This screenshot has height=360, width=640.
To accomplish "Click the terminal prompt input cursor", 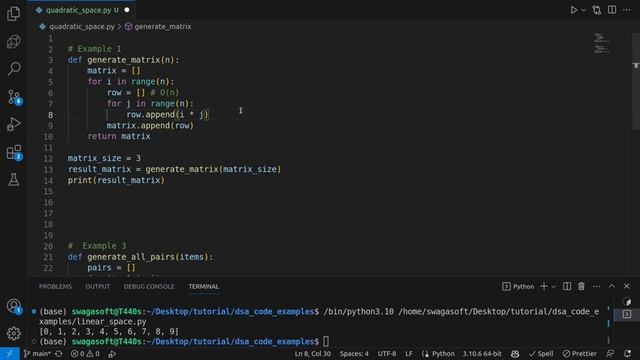I will (326, 341).
